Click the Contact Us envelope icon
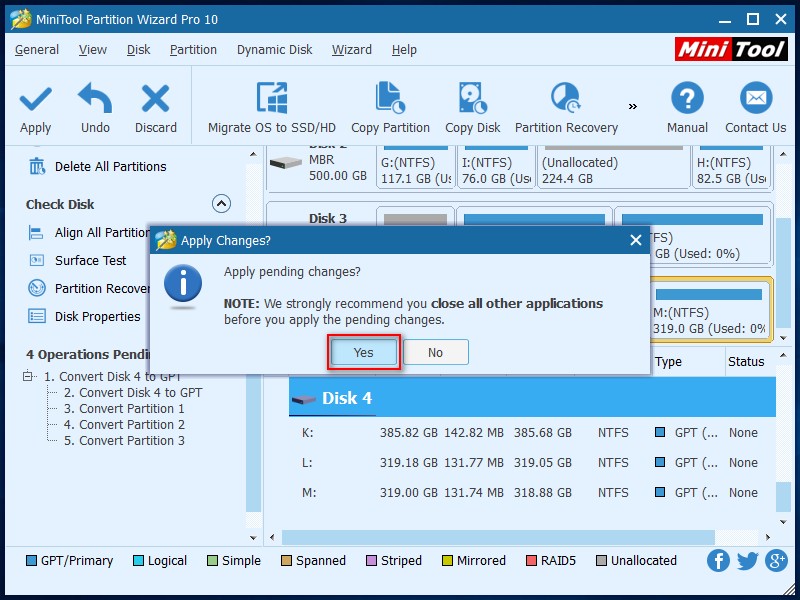The width and height of the screenshot is (800, 600). pyautogui.click(x=756, y=97)
